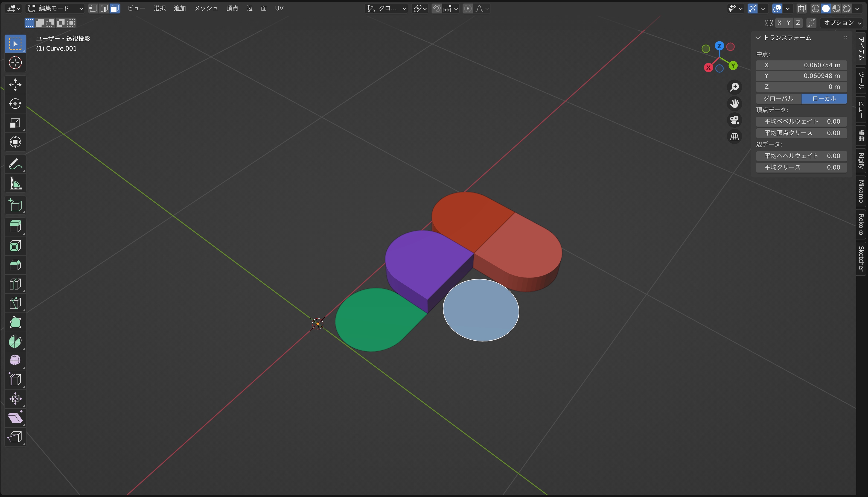Select the Poly Build tool
Viewport: 868px width, 497px height.
pyautogui.click(x=15, y=322)
